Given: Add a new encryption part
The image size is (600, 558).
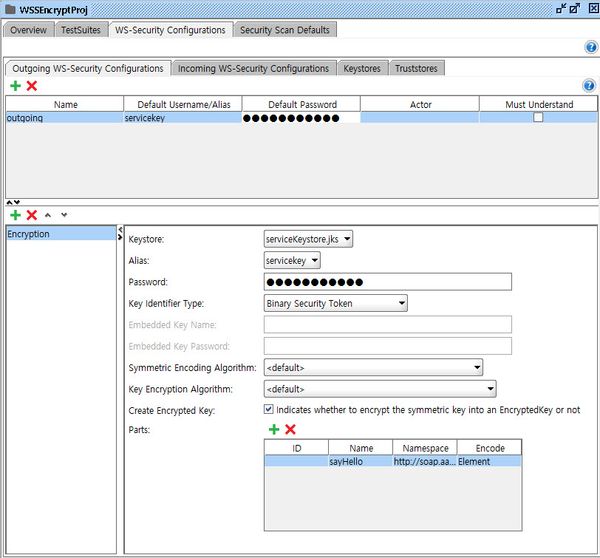Looking at the screenshot, I should pyautogui.click(x=273, y=429).
